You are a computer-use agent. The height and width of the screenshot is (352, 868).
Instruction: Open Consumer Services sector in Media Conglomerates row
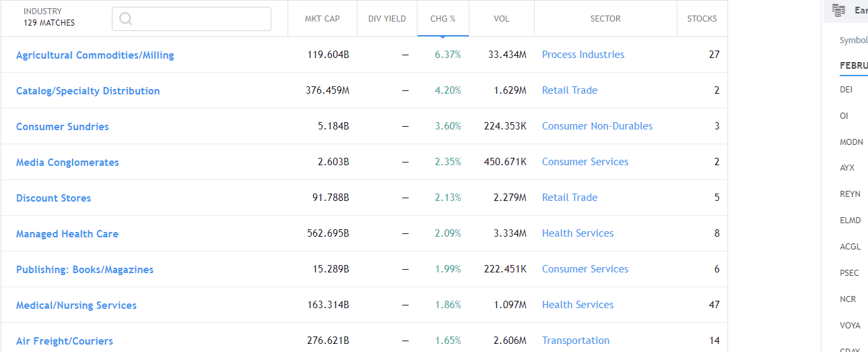[x=585, y=162]
